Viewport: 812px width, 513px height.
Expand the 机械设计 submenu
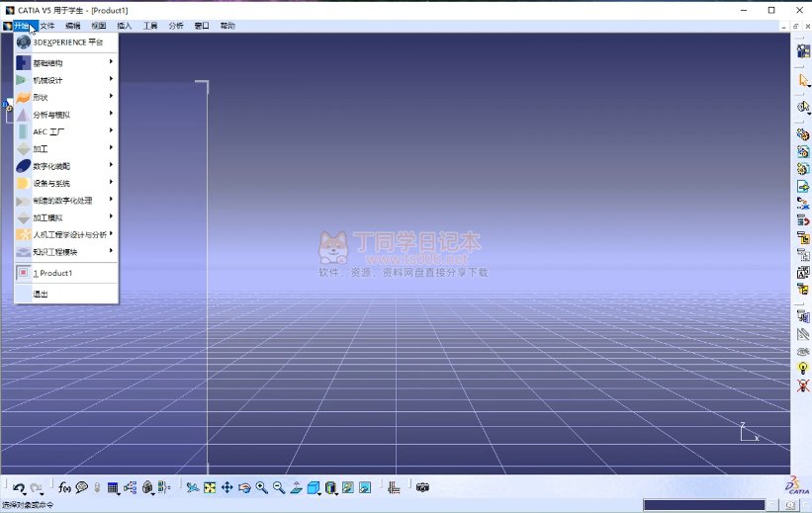[x=61, y=80]
